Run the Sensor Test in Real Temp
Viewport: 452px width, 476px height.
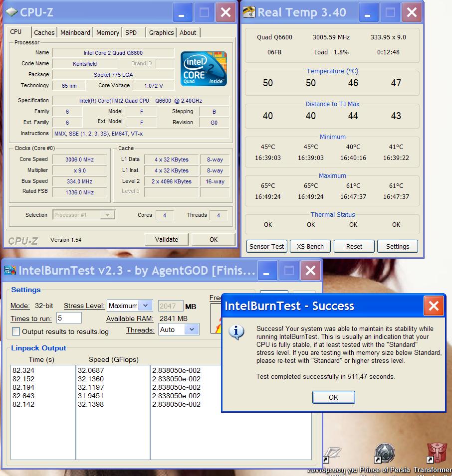click(x=267, y=247)
